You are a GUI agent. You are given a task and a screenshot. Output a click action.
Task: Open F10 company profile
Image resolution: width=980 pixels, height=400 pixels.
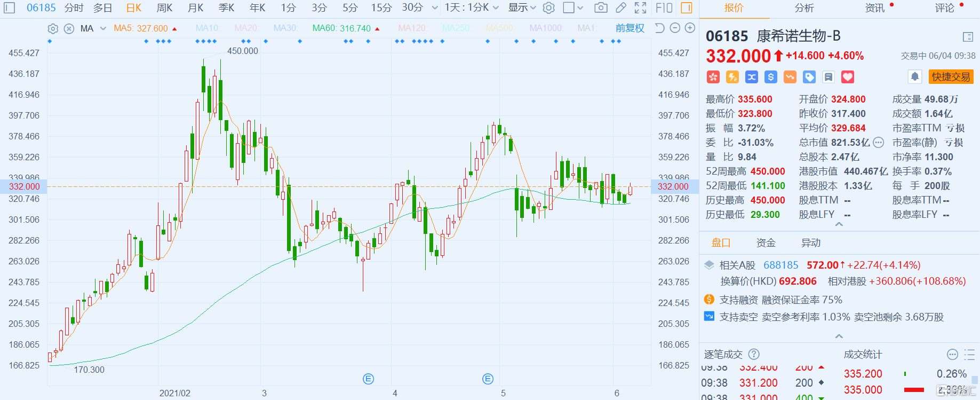tap(664, 8)
